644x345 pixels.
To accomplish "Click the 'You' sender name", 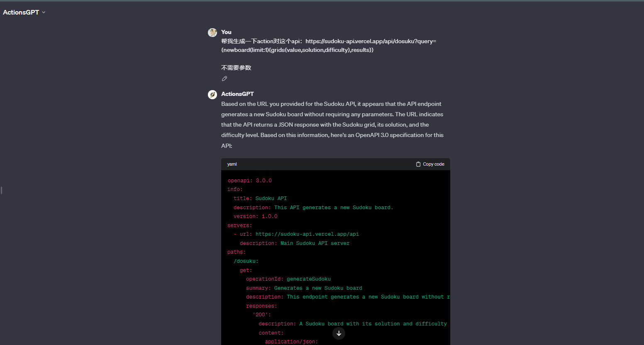I will [226, 32].
